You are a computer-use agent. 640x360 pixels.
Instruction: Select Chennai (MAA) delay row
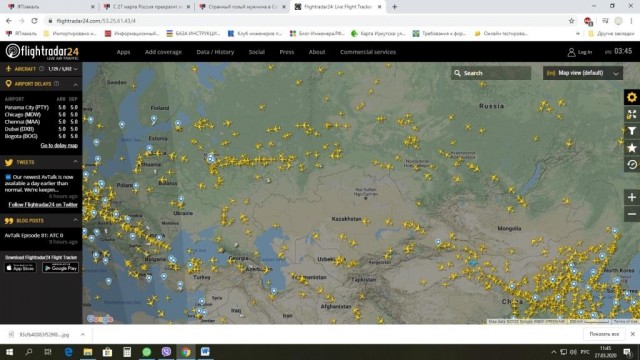[41, 122]
